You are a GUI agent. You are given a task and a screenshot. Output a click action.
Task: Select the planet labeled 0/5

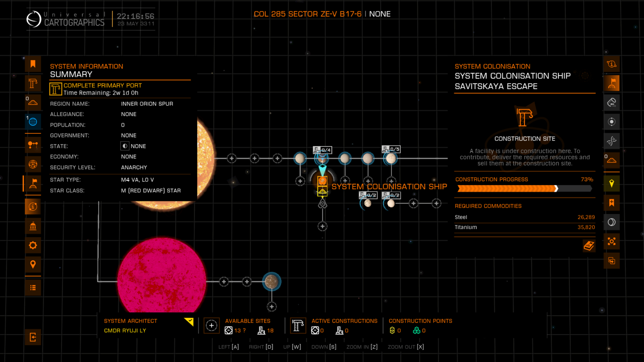click(x=391, y=158)
